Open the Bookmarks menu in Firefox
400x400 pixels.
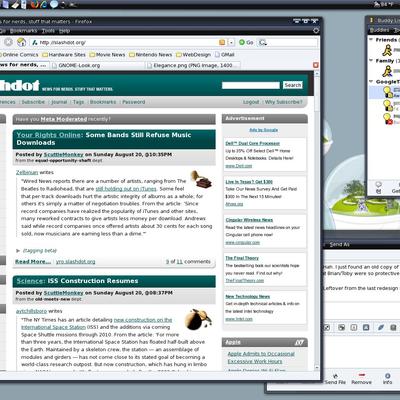(x=23, y=31)
